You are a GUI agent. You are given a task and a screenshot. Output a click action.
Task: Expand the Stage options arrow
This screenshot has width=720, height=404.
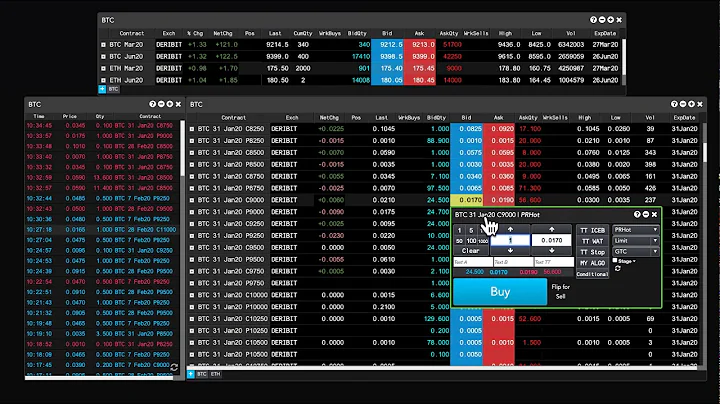pyautogui.click(x=634, y=261)
